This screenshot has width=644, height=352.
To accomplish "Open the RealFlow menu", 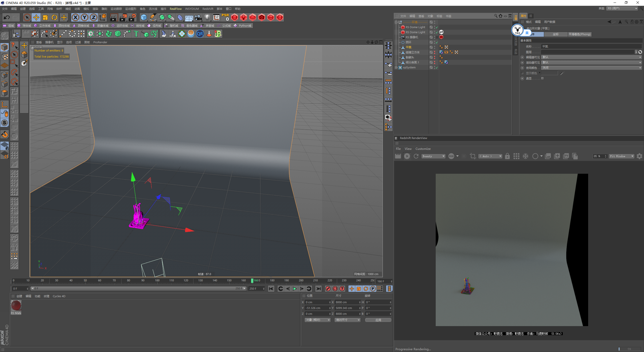I will (x=176, y=9).
